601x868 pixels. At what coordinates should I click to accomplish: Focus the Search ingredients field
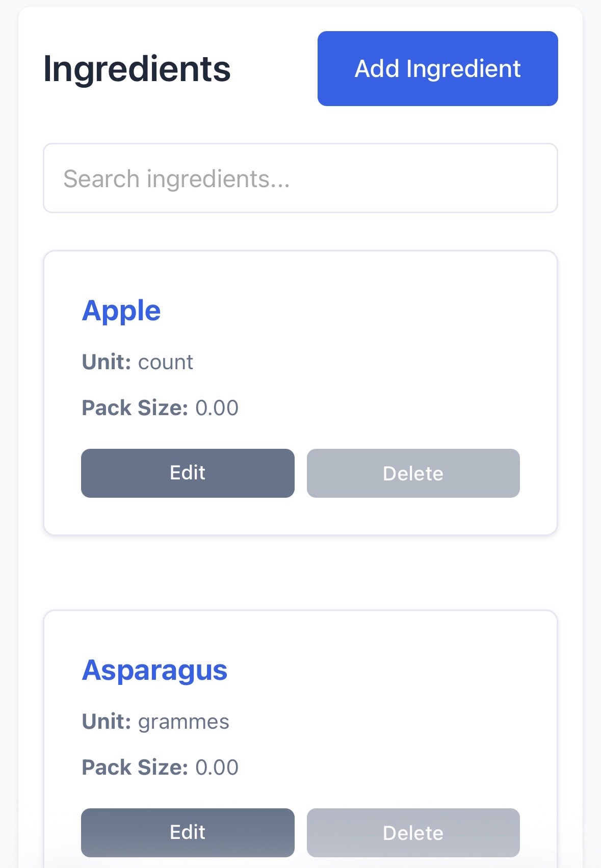(x=300, y=178)
